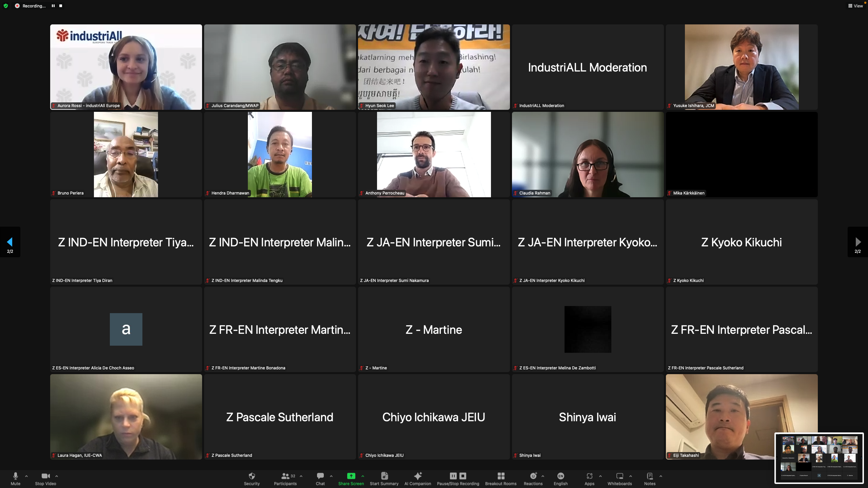Click 'Z IND-EN Interpreter Malinda Tengku' name label

pos(247,281)
